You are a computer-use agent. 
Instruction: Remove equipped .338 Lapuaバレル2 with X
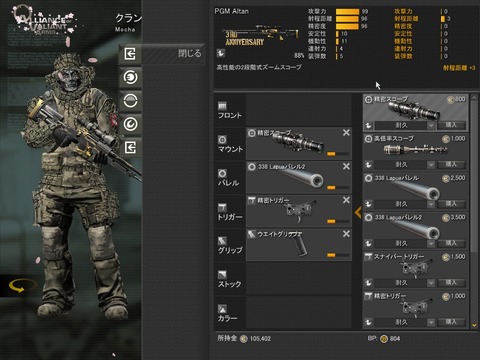click(x=346, y=166)
